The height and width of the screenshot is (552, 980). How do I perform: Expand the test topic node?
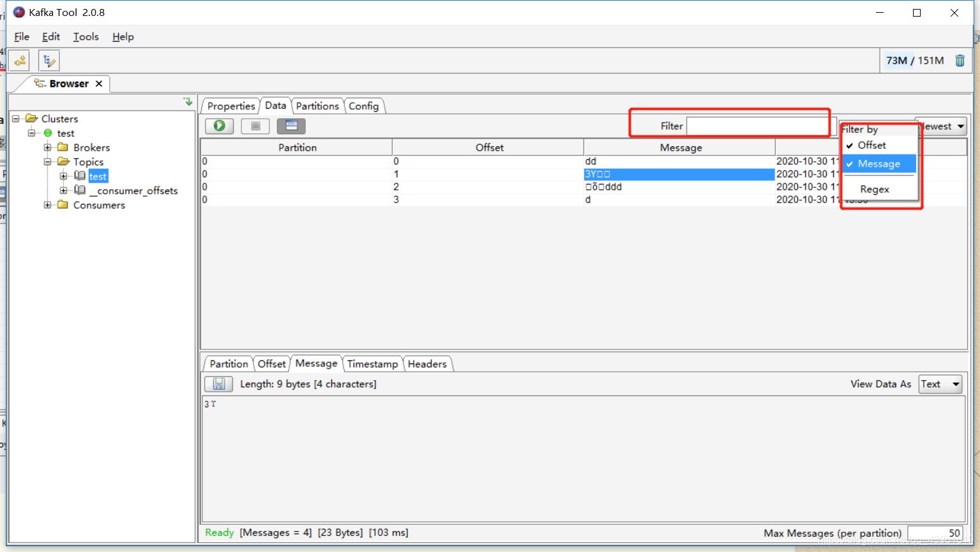(63, 176)
